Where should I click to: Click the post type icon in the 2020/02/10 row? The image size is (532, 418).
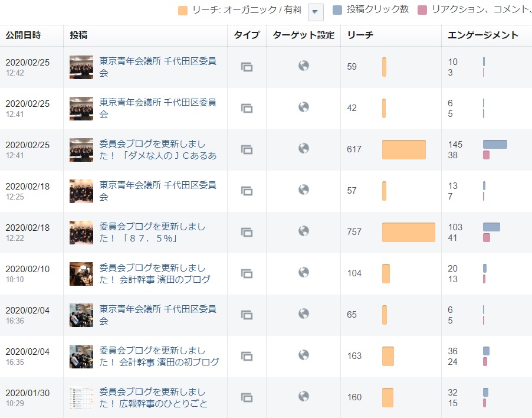pos(247,274)
